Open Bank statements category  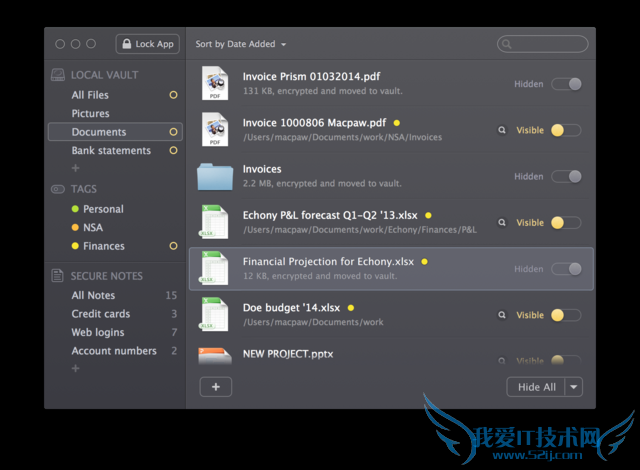point(111,151)
